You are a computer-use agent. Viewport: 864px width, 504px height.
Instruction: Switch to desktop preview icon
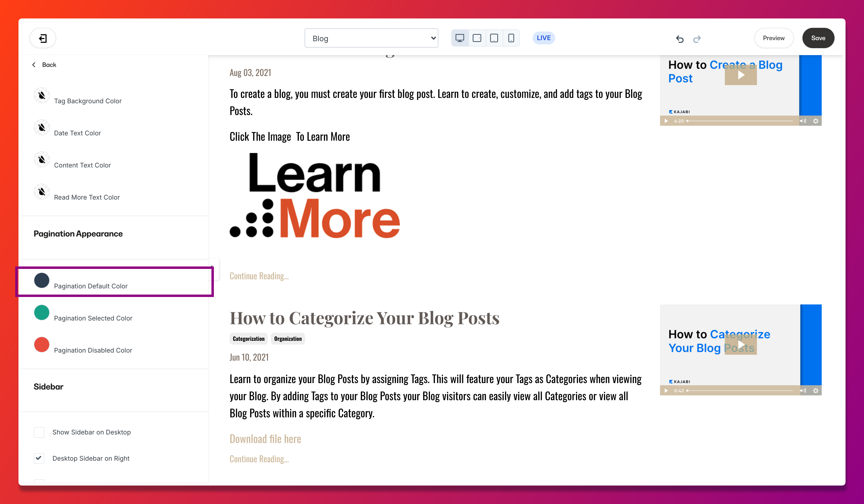pos(460,38)
